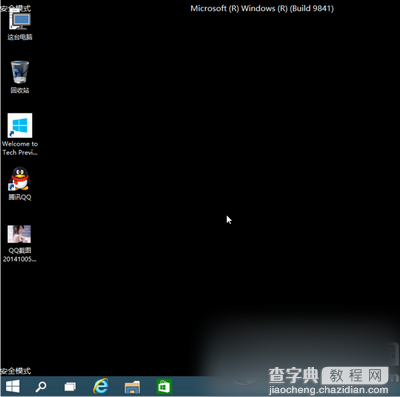This screenshot has height=397, width=400.
Task: Launch Internet Explorer from the taskbar
Action: [x=101, y=386]
